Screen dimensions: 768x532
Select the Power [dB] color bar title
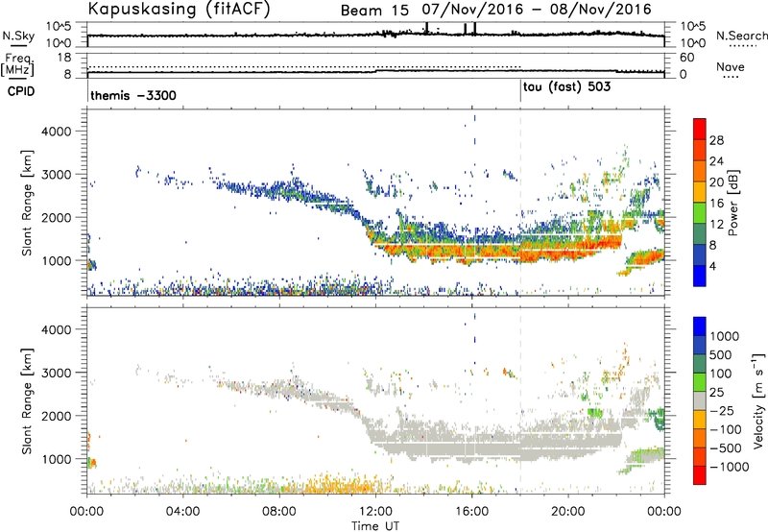[732, 203]
